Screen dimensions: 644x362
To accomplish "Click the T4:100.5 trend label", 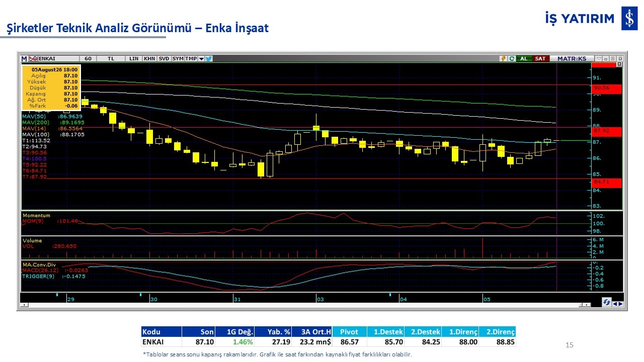I will coord(34,158).
